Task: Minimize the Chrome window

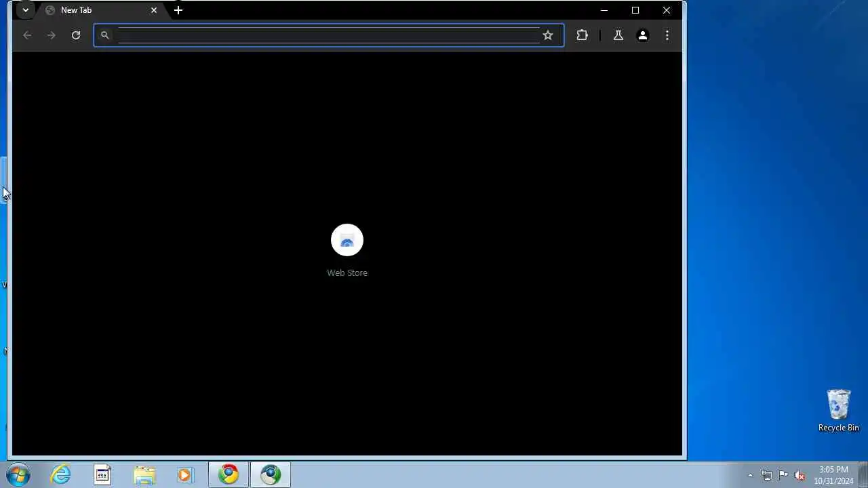Action: 604,10
